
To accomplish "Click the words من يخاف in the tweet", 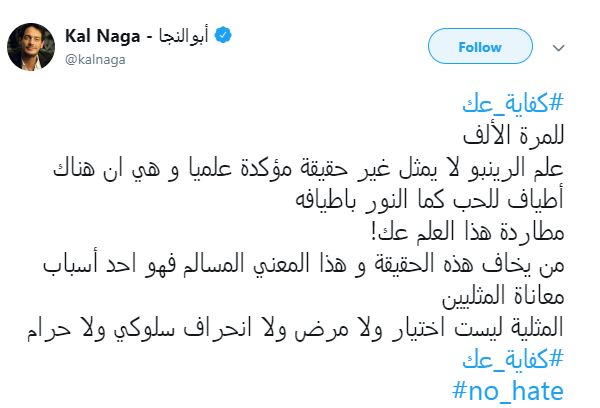I will pos(529,268).
